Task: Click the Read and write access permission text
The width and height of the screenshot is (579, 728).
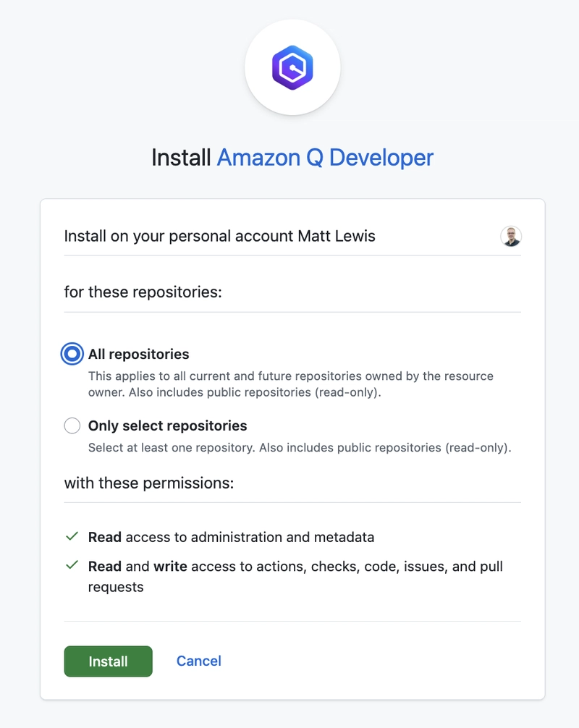Action: pyautogui.click(x=295, y=576)
